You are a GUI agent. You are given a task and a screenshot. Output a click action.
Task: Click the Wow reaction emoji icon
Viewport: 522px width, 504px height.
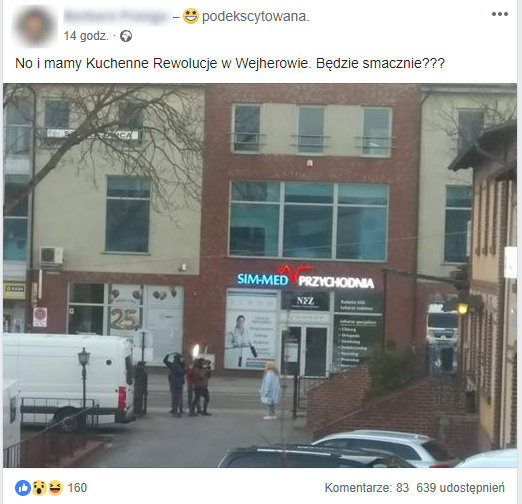[x=39, y=488]
